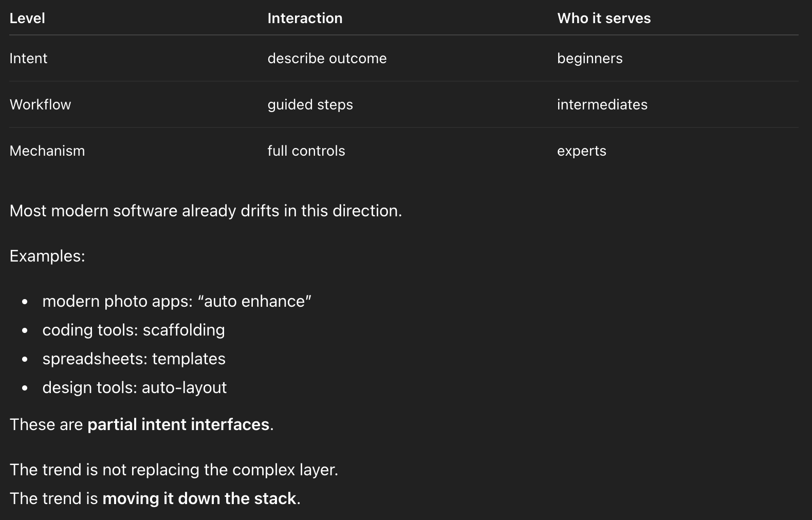The width and height of the screenshot is (812, 520).
Task: Select the "experts" table cell
Action: point(581,151)
